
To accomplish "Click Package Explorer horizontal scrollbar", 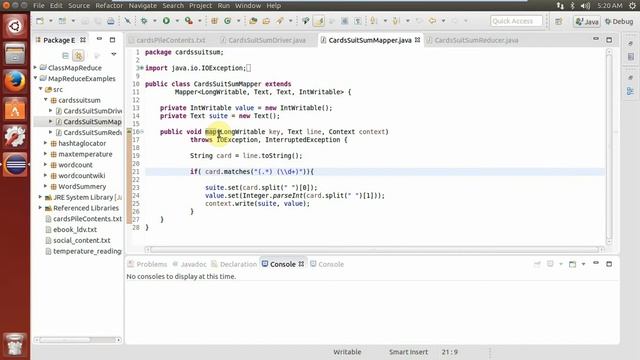I will coord(78,340).
